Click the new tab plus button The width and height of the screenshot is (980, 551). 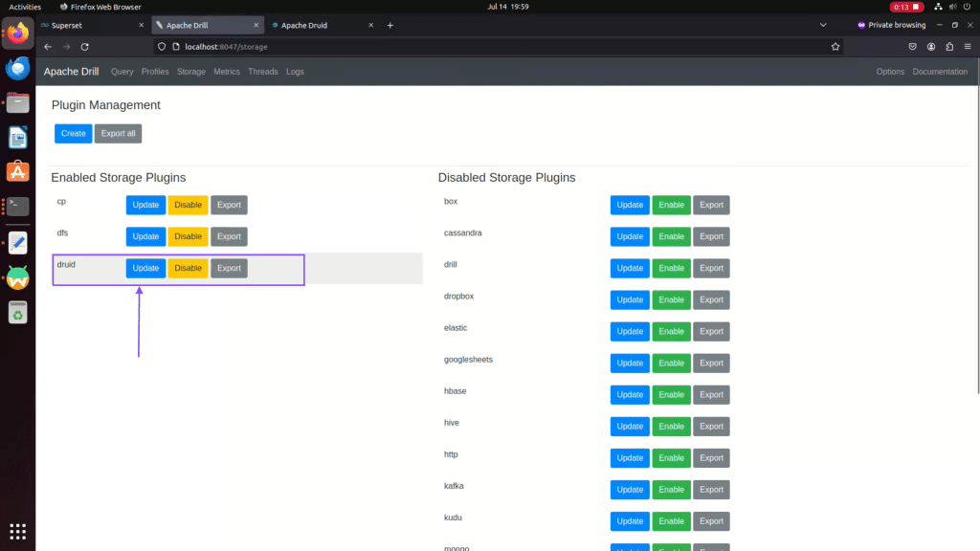pyautogui.click(x=390, y=25)
